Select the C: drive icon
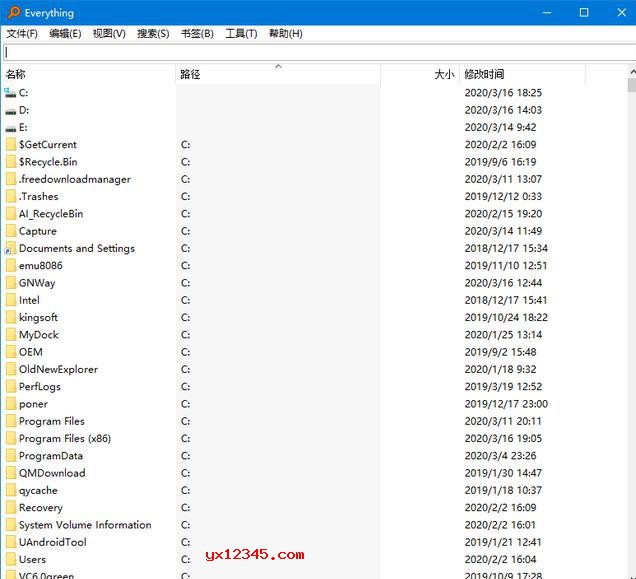Screen dimensions: 636x579 (11, 93)
